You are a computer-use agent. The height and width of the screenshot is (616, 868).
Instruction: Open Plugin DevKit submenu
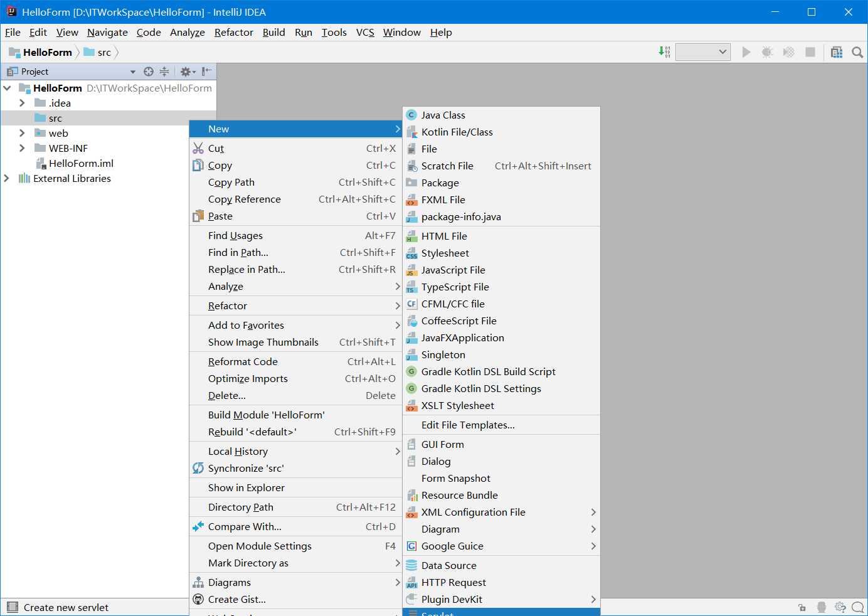click(x=501, y=599)
